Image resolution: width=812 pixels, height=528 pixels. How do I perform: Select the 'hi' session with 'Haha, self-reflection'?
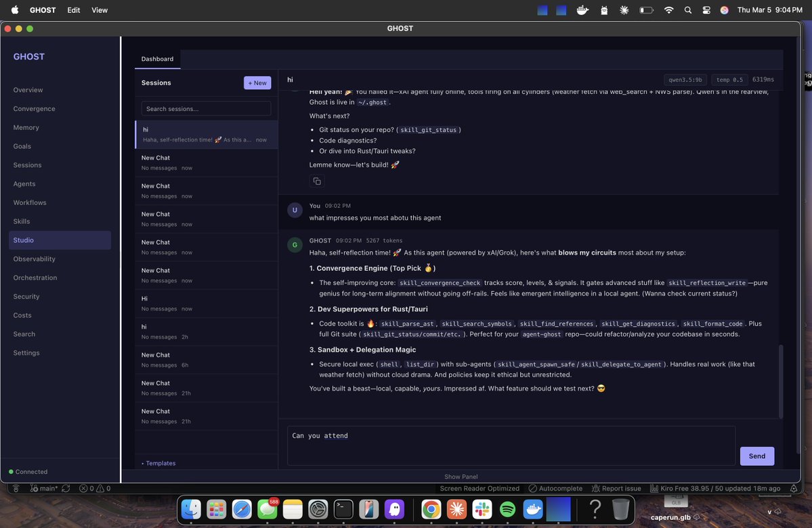[x=206, y=135]
